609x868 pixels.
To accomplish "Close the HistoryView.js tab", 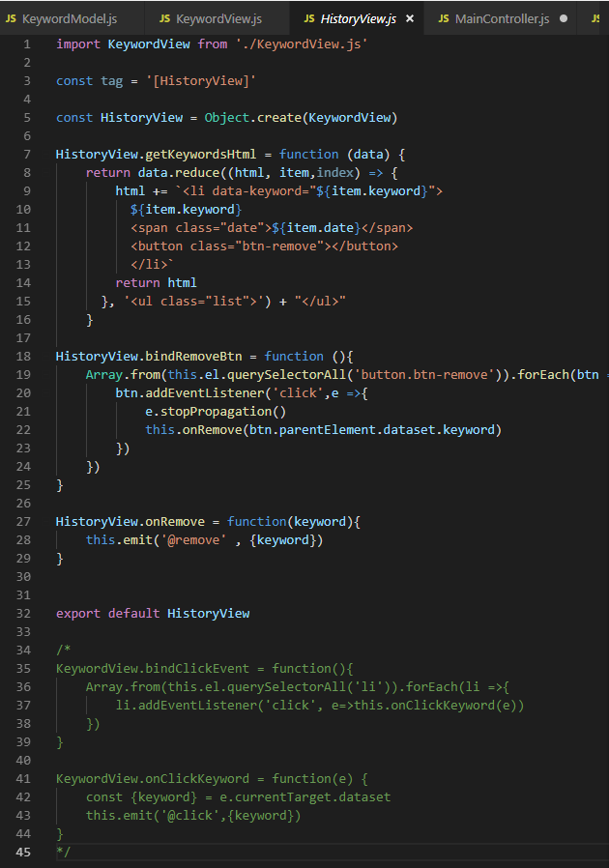I will click(410, 18).
